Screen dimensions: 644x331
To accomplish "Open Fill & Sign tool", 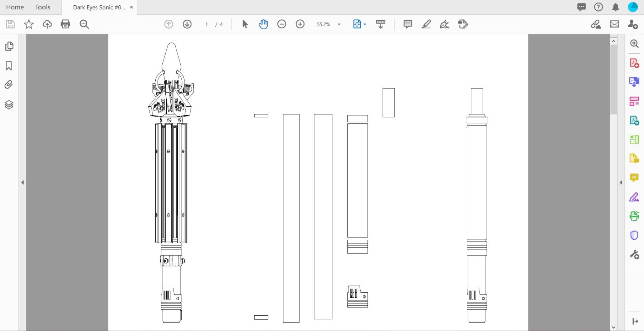I will click(x=634, y=197).
